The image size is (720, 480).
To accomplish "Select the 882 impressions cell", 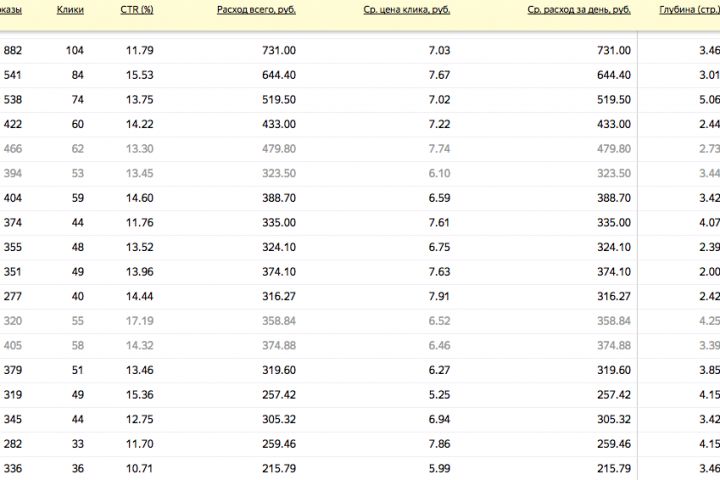I will 14,51.
